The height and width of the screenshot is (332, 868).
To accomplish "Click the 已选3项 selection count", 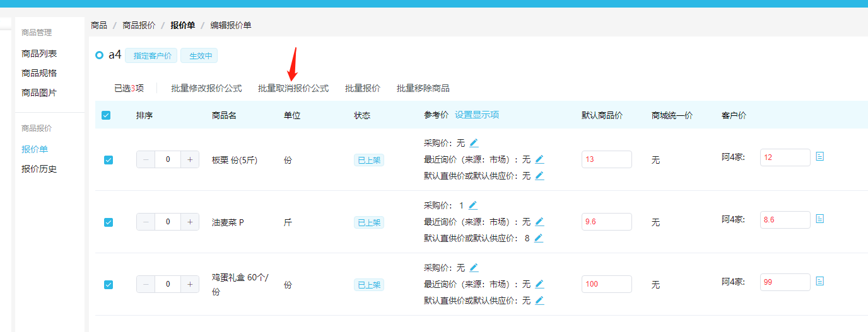I will point(129,88).
